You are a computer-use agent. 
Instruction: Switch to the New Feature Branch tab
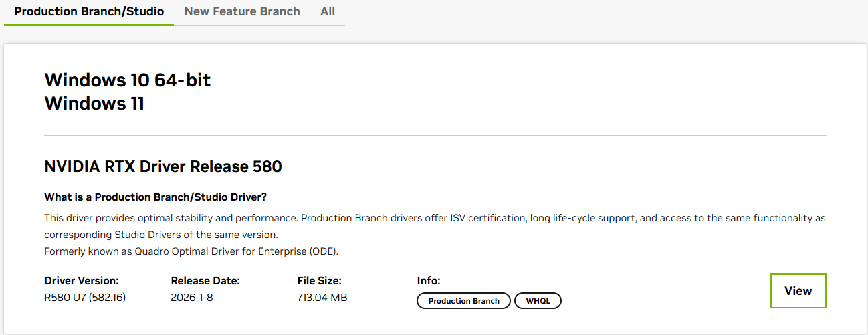pyautogui.click(x=242, y=11)
